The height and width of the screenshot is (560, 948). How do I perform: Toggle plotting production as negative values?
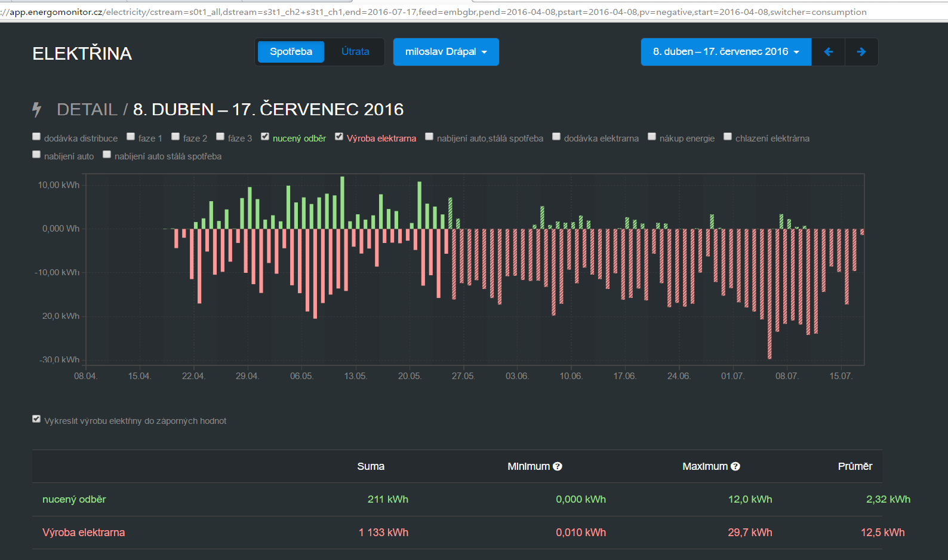pos(36,419)
